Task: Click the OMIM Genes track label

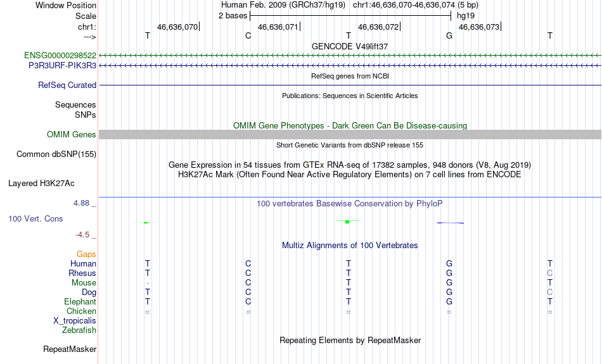Action: coord(71,135)
